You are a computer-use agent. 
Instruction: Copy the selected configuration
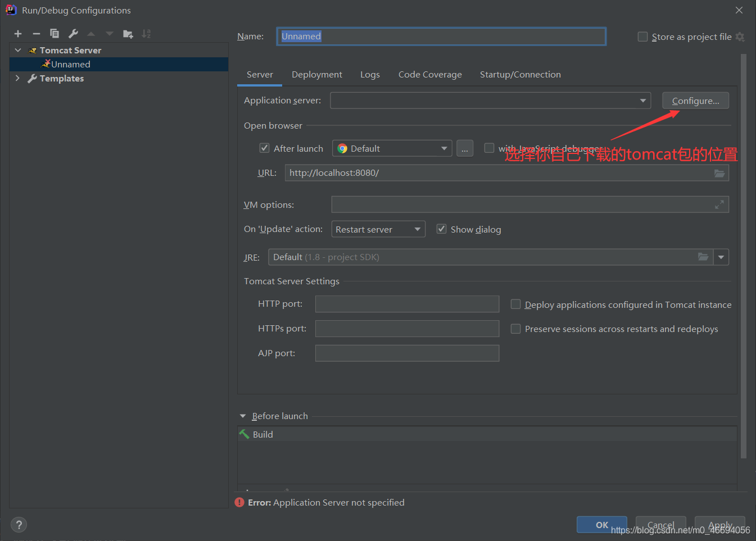click(55, 34)
